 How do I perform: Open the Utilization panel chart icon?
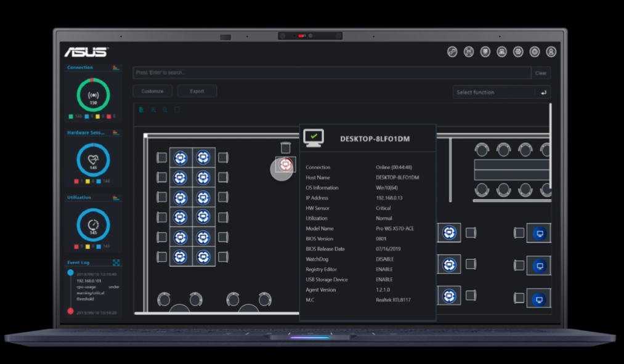click(x=116, y=198)
